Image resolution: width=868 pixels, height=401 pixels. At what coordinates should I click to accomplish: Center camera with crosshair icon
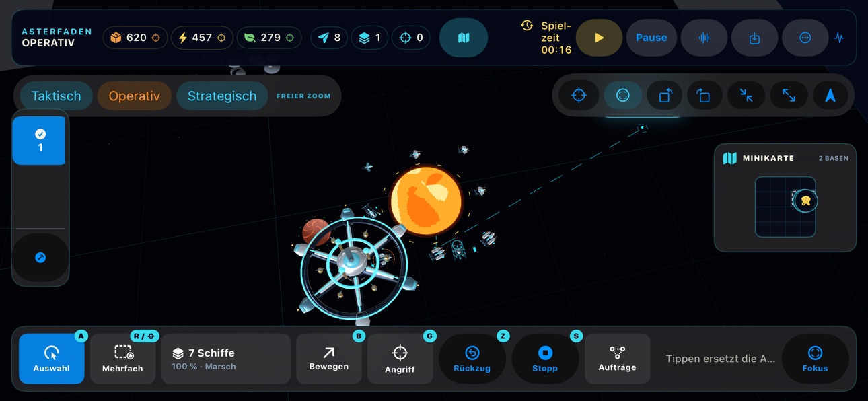click(579, 96)
